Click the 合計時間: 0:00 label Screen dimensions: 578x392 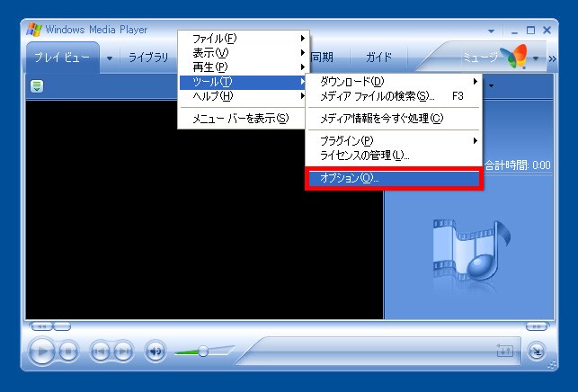pos(518,165)
